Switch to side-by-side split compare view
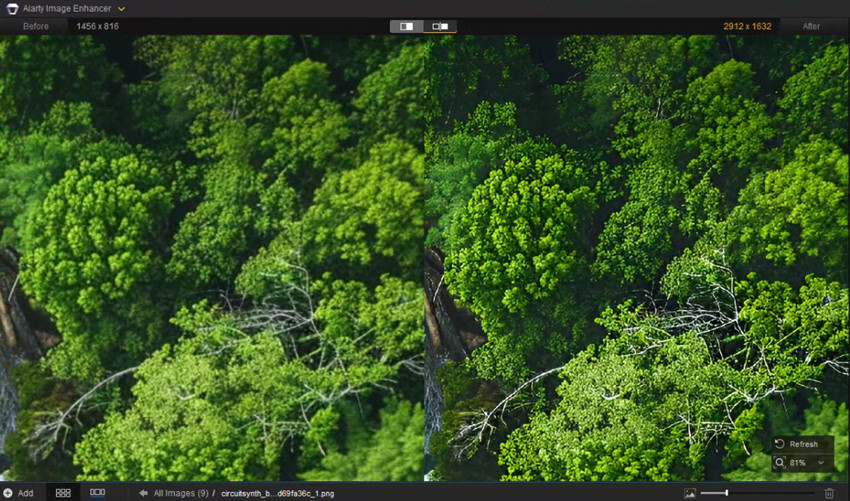Image resolution: width=850 pixels, height=501 pixels. [x=406, y=26]
